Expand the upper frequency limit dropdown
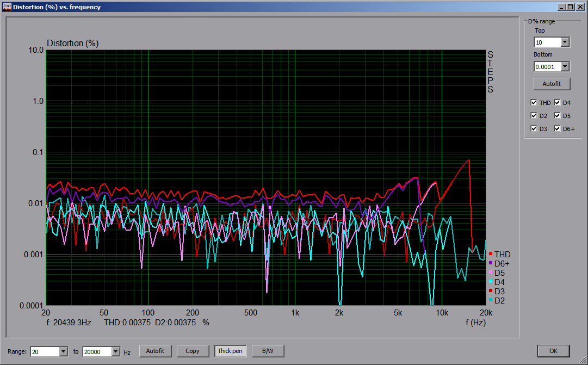The width and height of the screenshot is (588, 365). pos(115,351)
